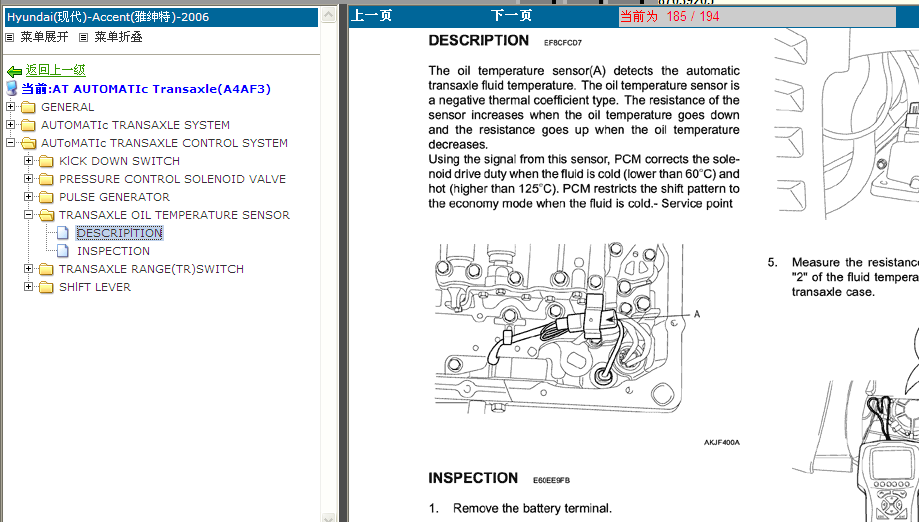Viewport: 919px width, 522px height.
Task: Open the INSPECTION tree entry
Action: point(113,252)
